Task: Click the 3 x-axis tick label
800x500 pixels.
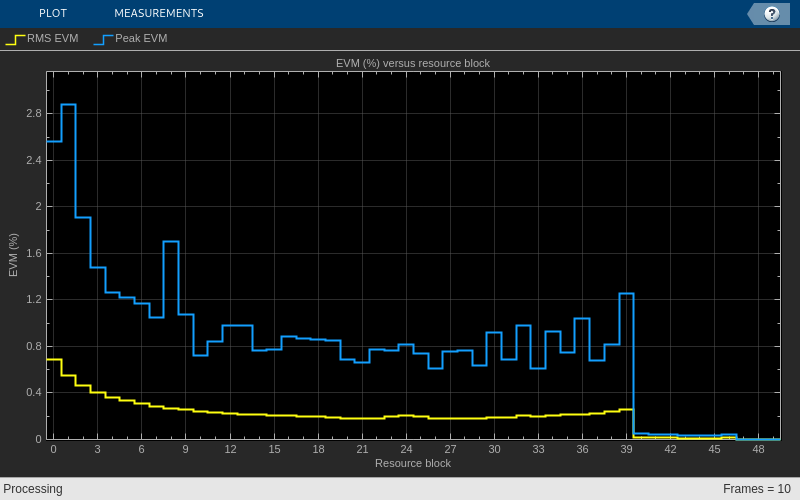Action: (x=97, y=449)
